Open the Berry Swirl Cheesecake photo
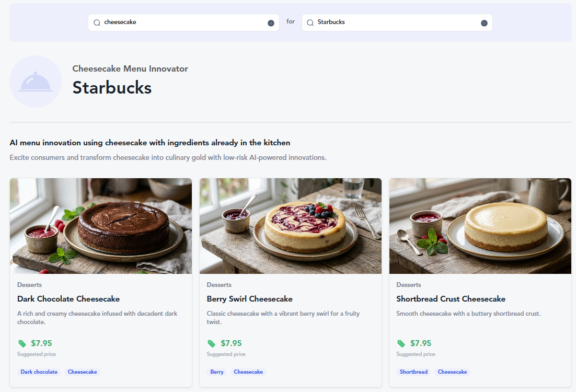This screenshot has height=392, width=576. pos(291,226)
